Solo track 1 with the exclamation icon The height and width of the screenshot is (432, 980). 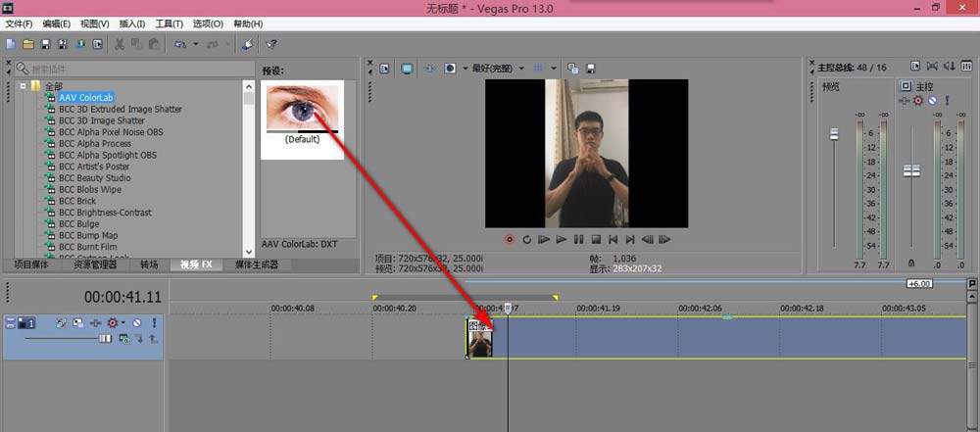(x=154, y=323)
